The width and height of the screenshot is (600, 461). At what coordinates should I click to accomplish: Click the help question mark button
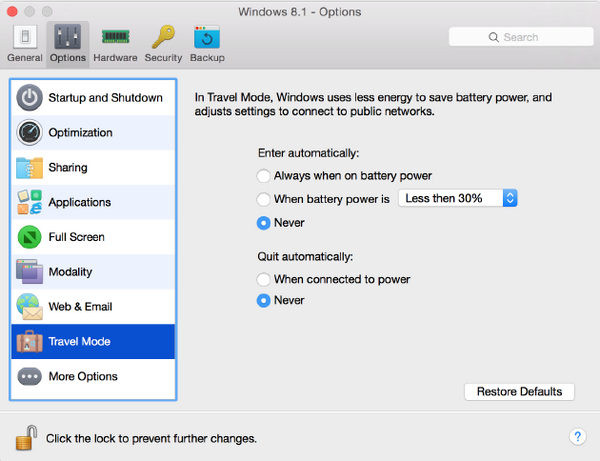click(577, 437)
